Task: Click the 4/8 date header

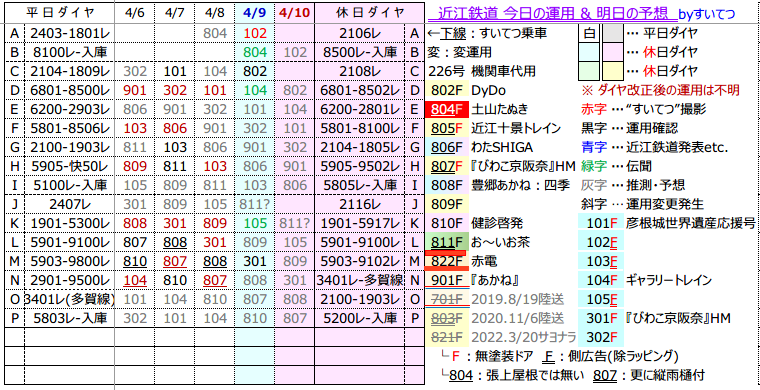Action: (215, 13)
